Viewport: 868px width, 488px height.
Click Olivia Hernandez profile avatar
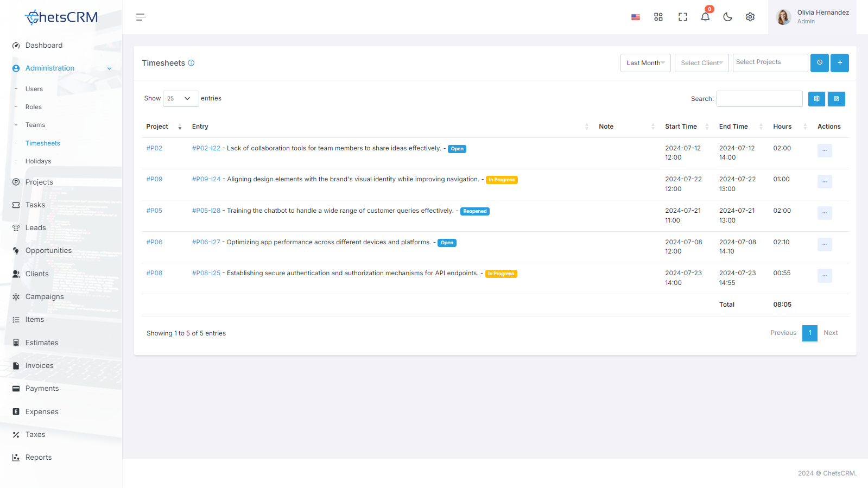click(x=783, y=17)
